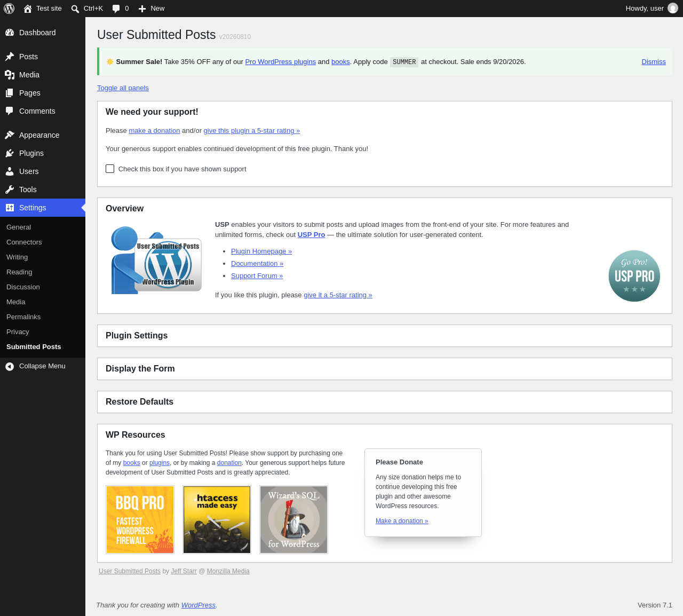Viewport: 683px width, 616px height.
Task: Open the books link in WP Resources
Action: point(132,463)
